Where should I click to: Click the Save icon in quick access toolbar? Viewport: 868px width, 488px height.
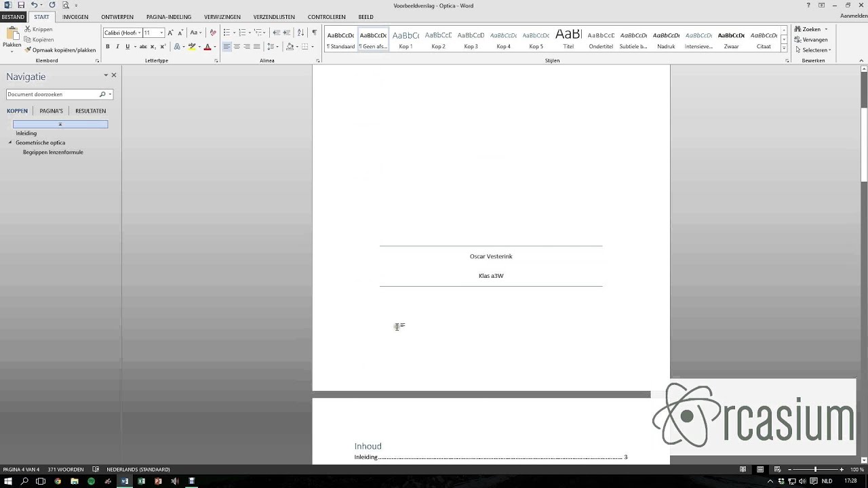tap(21, 5)
